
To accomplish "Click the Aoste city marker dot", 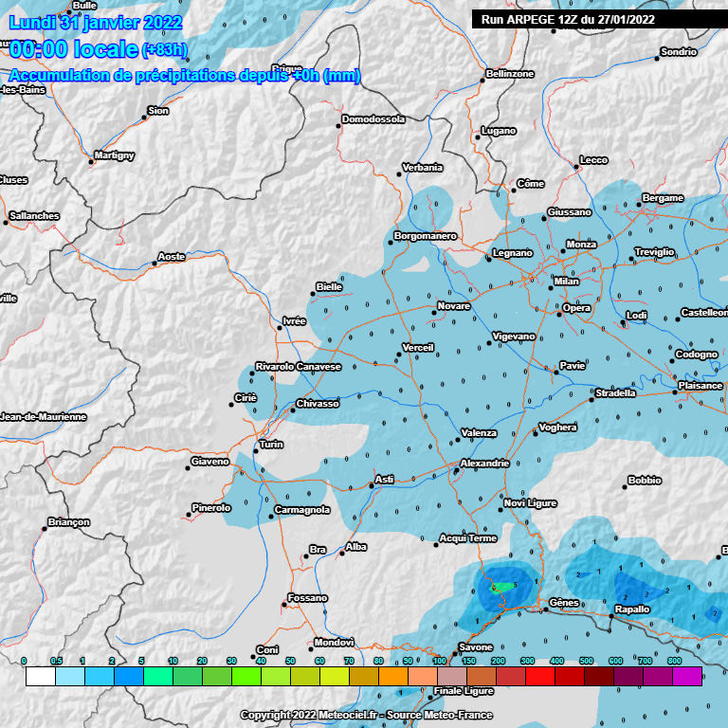I will (x=155, y=263).
